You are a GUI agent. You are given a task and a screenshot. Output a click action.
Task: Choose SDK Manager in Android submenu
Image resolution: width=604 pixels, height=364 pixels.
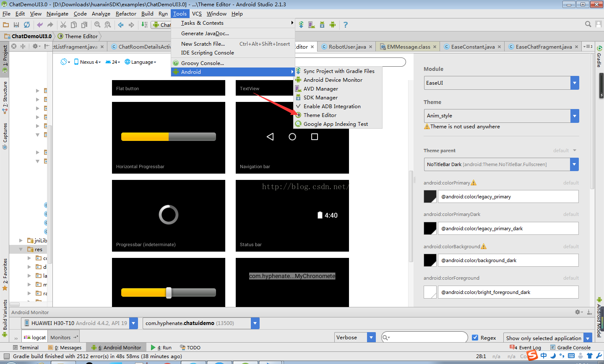pyautogui.click(x=338, y=98)
